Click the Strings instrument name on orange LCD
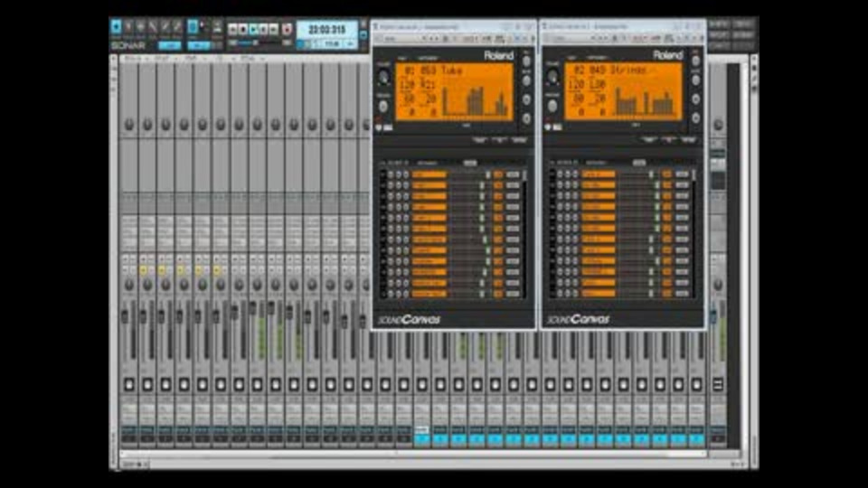 tap(627, 70)
